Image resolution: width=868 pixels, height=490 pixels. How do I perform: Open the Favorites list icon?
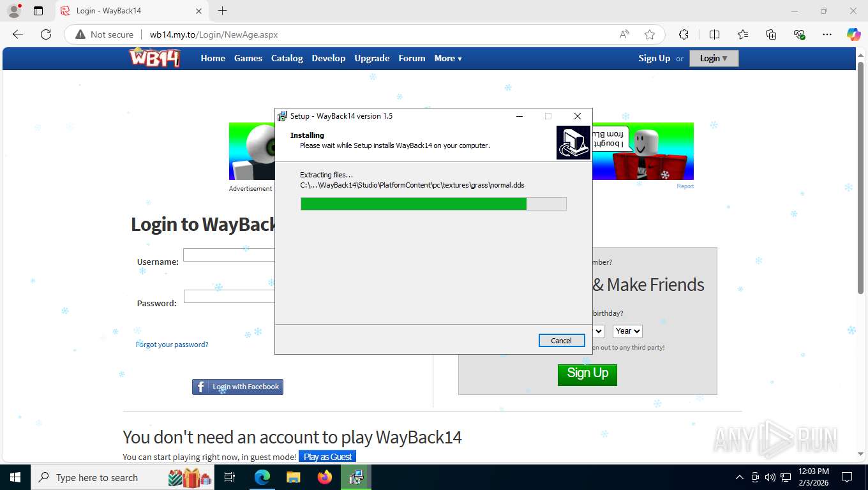click(x=742, y=34)
